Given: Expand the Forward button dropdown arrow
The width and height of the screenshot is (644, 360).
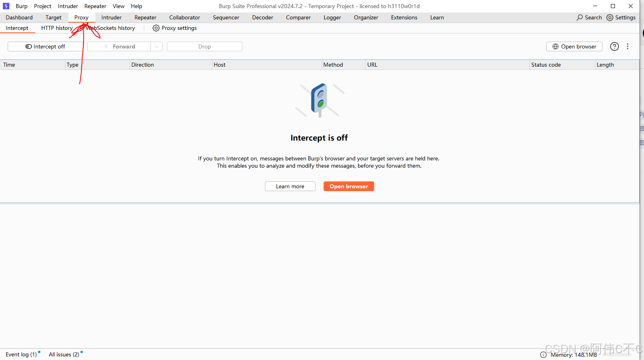Looking at the screenshot, I should pyautogui.click(x=157, y=46).
